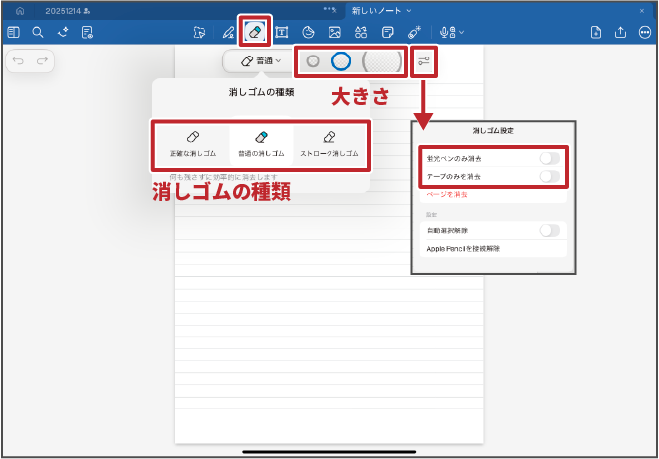Open the share export icon
659x459 pixels.
[620, 32]
